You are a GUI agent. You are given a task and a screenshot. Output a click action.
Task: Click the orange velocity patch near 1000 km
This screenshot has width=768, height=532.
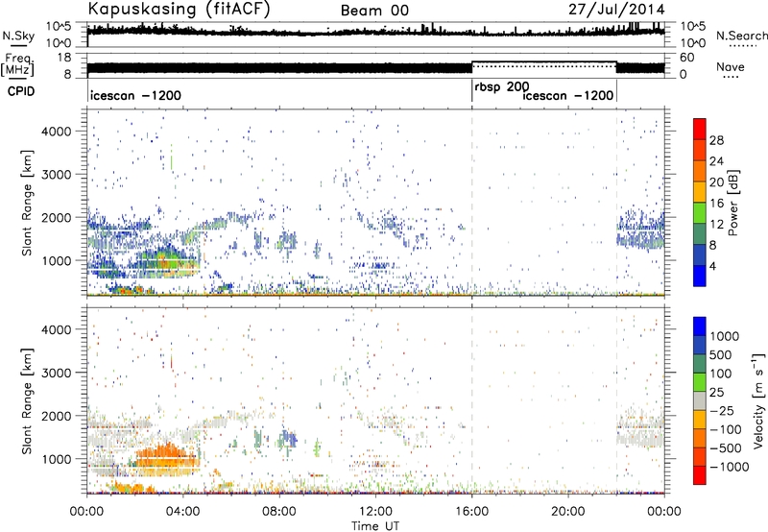(x=165, y=461)
